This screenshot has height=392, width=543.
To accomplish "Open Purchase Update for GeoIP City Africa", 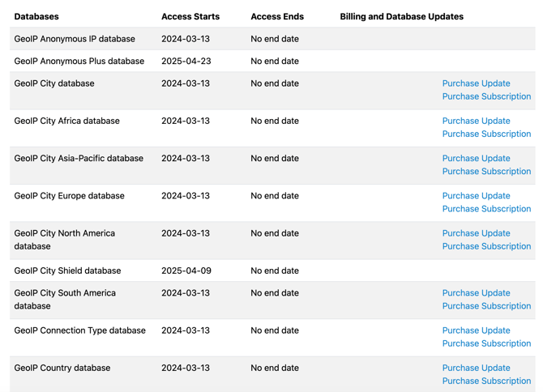I will point(476,121).
